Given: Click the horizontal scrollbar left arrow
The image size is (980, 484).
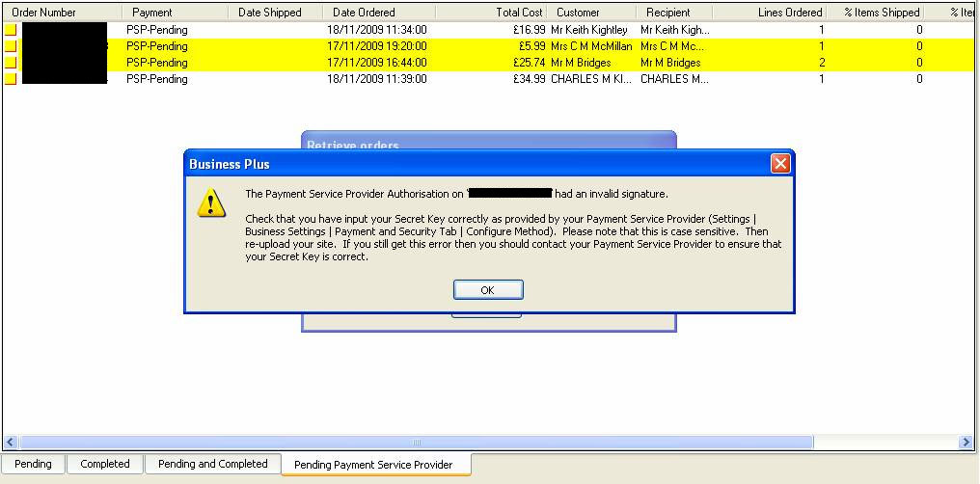Looking at the screenshot, I should [11, 443].
